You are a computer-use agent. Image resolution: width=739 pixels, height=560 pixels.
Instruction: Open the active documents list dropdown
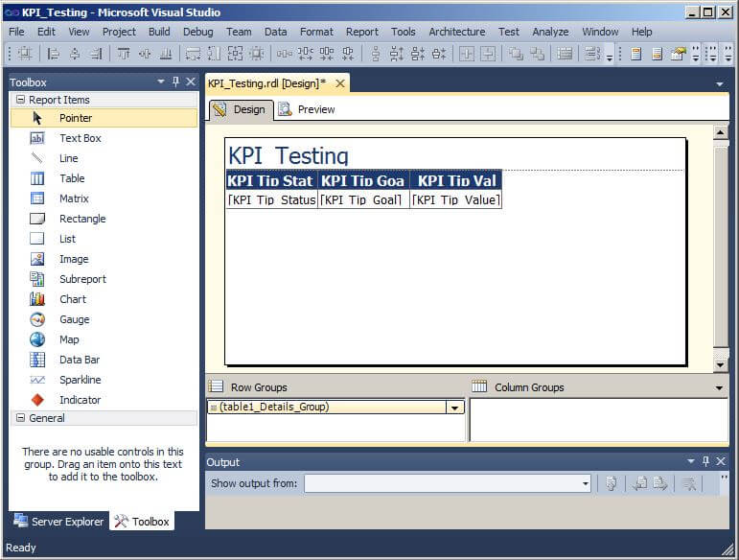pyautogui.click(x=720, y=84)
